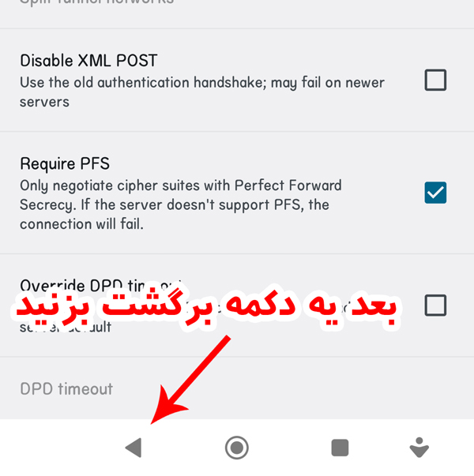The height and width of the screenshot is (476, 474).
Task: Uncheck the Require PFS checkbox
Action: pos(435,193)
